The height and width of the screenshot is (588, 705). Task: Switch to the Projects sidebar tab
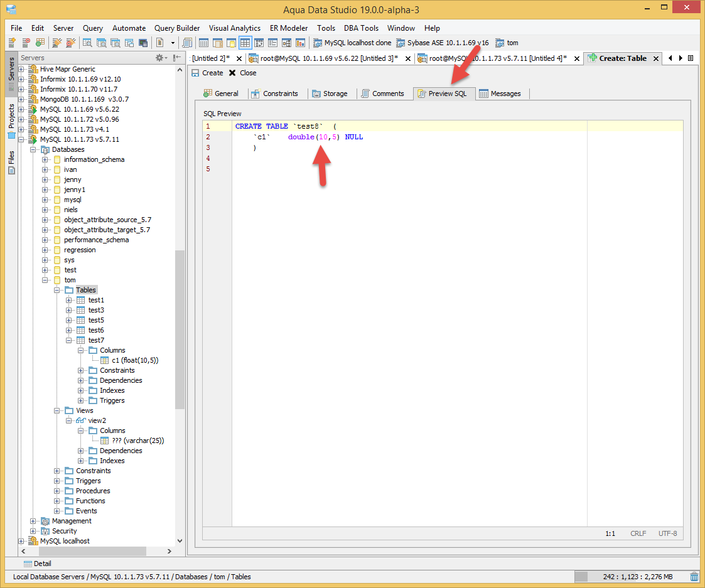(11, 120)
